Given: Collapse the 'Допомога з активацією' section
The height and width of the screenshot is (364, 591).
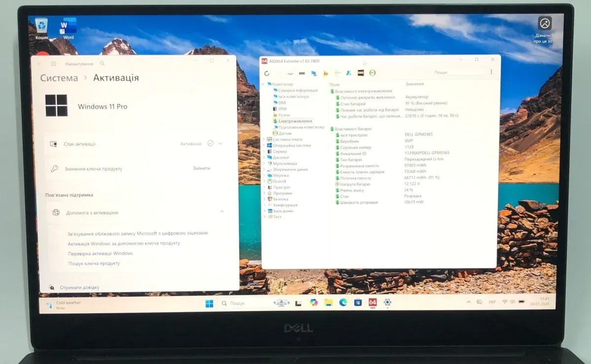Looking at the screenshot, I should point(222,212).
